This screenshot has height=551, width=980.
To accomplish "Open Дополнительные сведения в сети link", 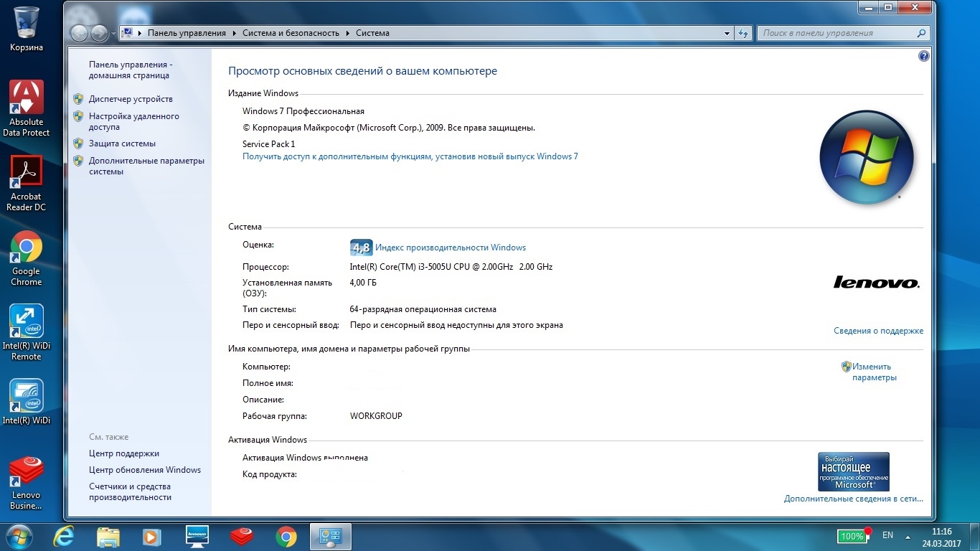I will (854, 499).
